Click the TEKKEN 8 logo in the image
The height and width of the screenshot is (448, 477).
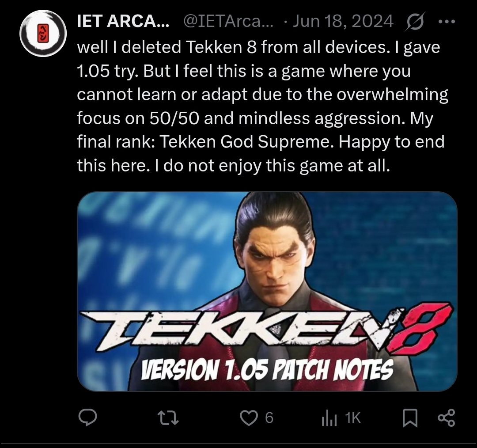(265, 328)
